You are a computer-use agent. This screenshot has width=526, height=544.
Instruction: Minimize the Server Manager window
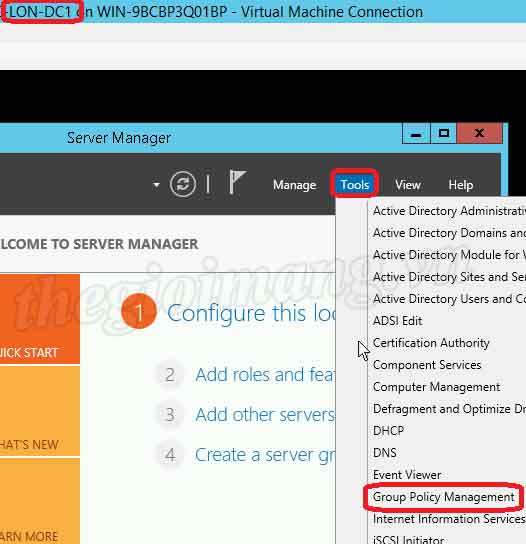(x=416, y=133)
